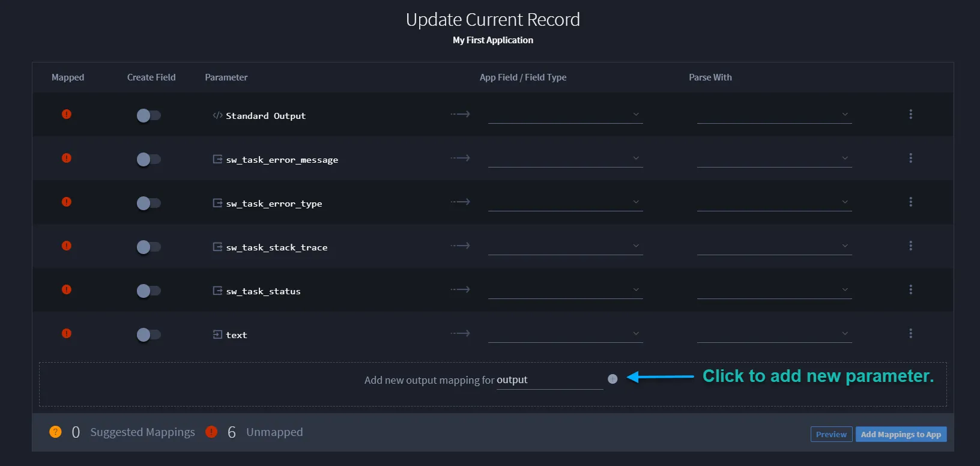Open Parse With dropdown for text row

point(775,334)
